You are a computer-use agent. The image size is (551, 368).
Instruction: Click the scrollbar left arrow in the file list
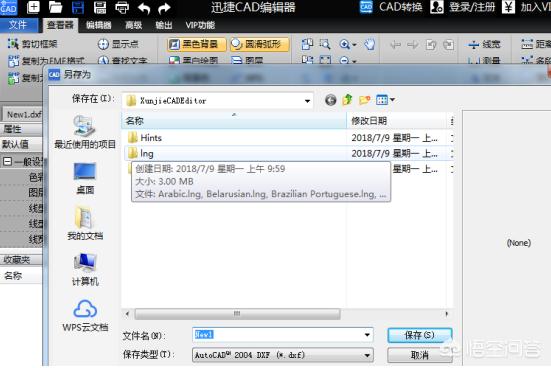[x=127, y=314]
